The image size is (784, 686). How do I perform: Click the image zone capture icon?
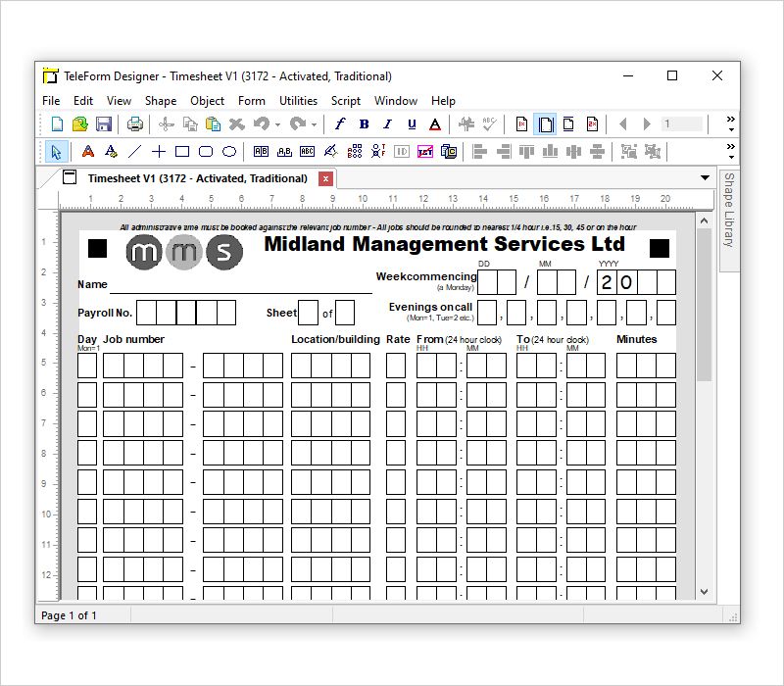[x=449, y=151]
